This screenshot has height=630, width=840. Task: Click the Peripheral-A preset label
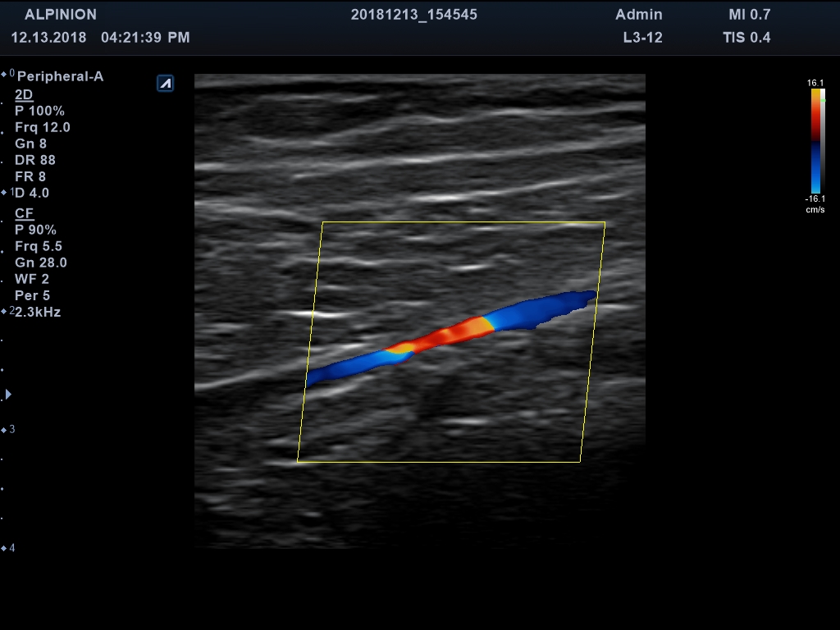[60, 77]
